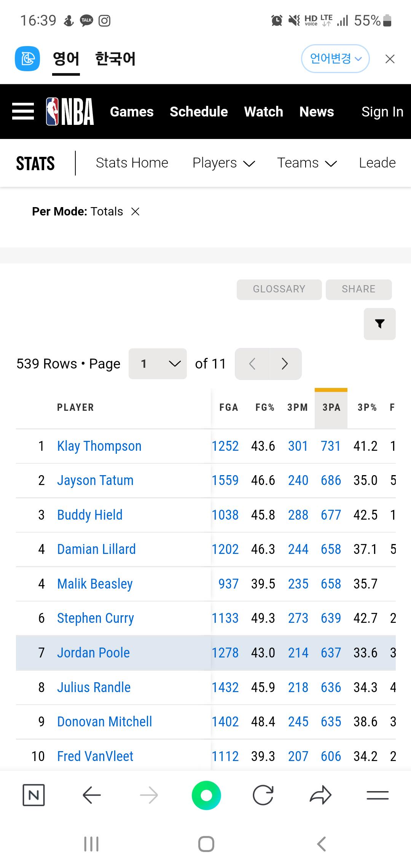Sort by the 3PA column header
The width and height of the screenshot is (411, 868).
[x=331, y=408]
